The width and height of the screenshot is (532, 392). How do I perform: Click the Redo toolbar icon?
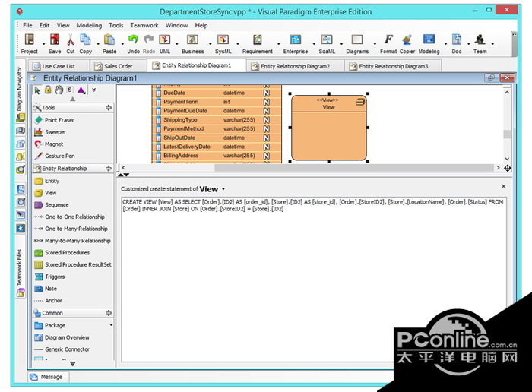(x=149, y=40)
